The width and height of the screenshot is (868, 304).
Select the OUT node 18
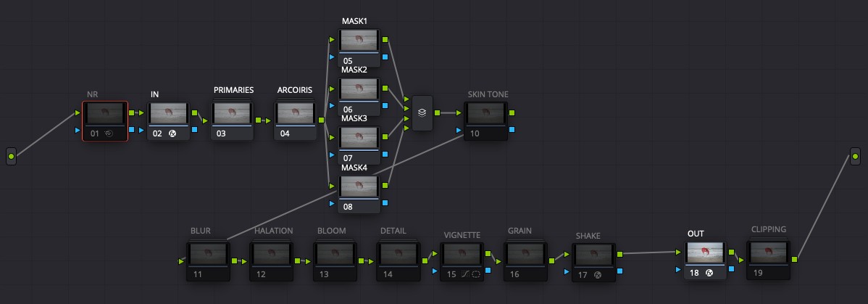pyautogui.click(x=705, y=260)
